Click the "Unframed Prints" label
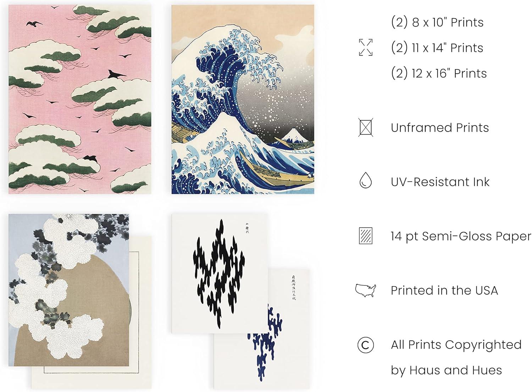The width and height of the screenshot is (532, 392). point(440,128)
